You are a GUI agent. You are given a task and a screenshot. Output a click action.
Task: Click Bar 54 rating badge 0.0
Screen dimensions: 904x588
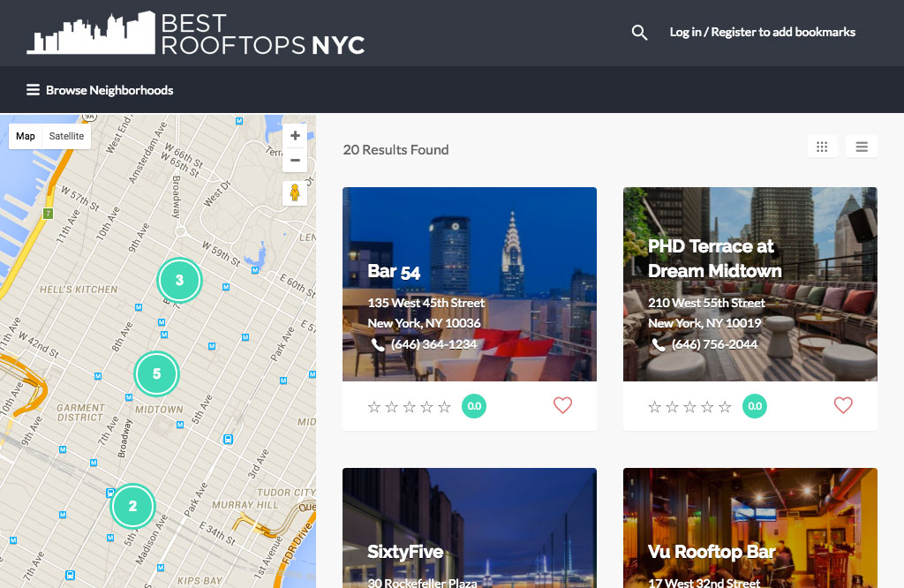click(474, 406)
